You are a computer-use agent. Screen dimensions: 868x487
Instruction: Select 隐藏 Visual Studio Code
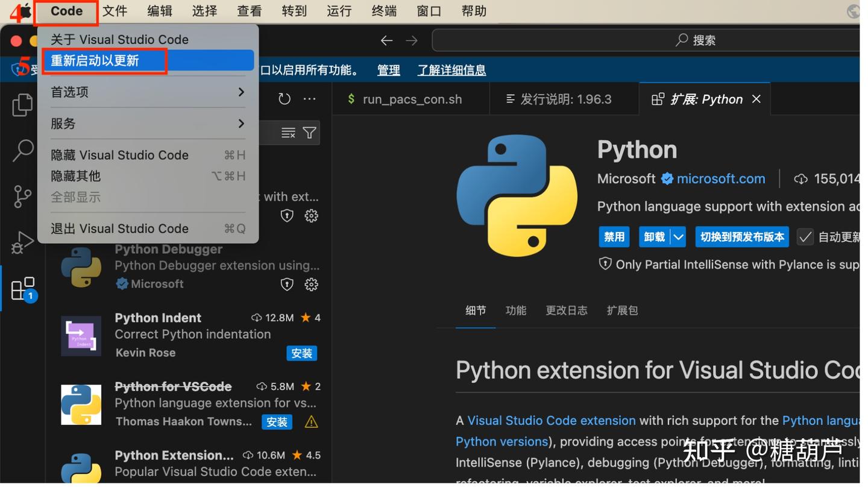pyautogui.click(x=147, y=155)
